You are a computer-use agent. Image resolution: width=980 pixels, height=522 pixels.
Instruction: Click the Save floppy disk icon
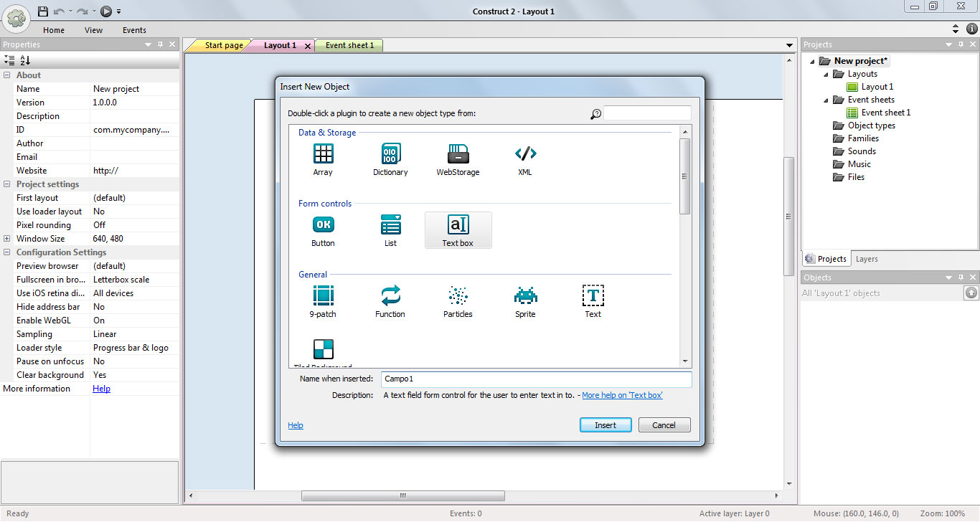pyautogui.click(x=43, y=11)
